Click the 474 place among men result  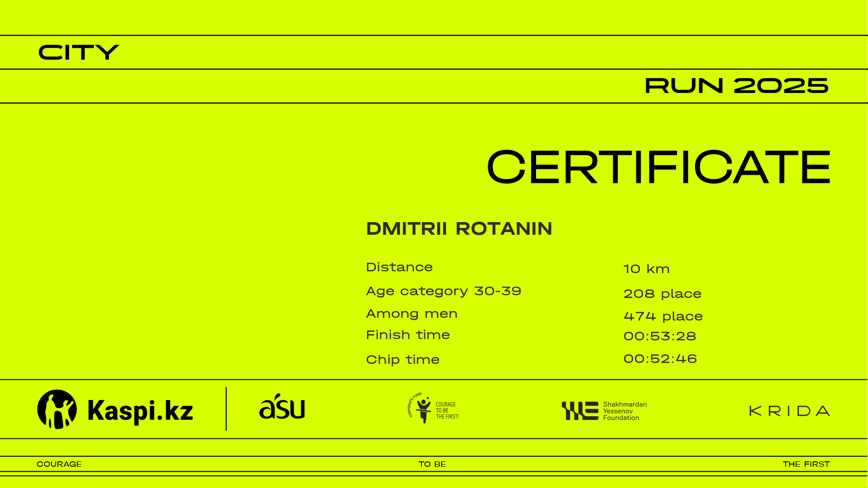(663, 316)
